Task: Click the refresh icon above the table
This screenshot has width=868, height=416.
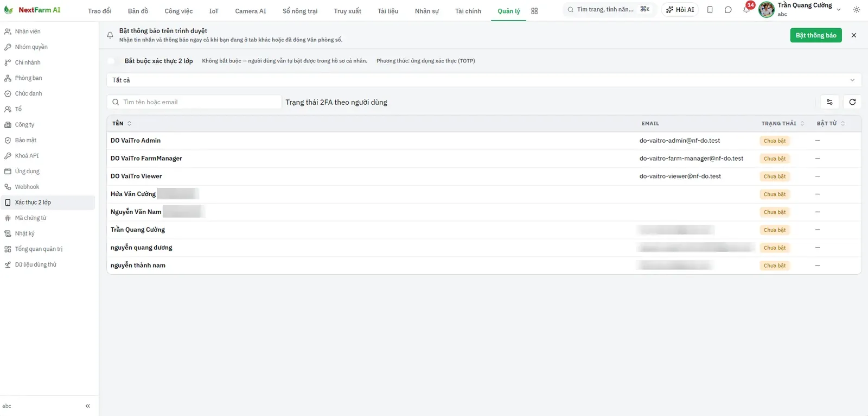Action: (852, 102)
